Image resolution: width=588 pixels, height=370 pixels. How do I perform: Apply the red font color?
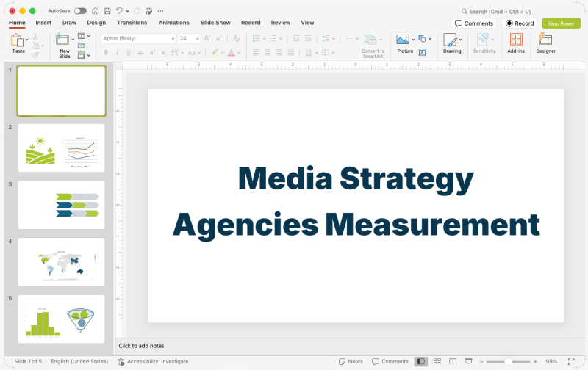232,53
